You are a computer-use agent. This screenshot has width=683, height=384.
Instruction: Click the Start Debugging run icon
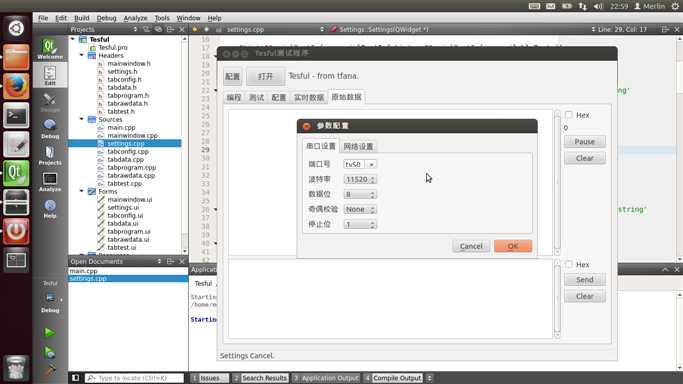coord(49,352)
